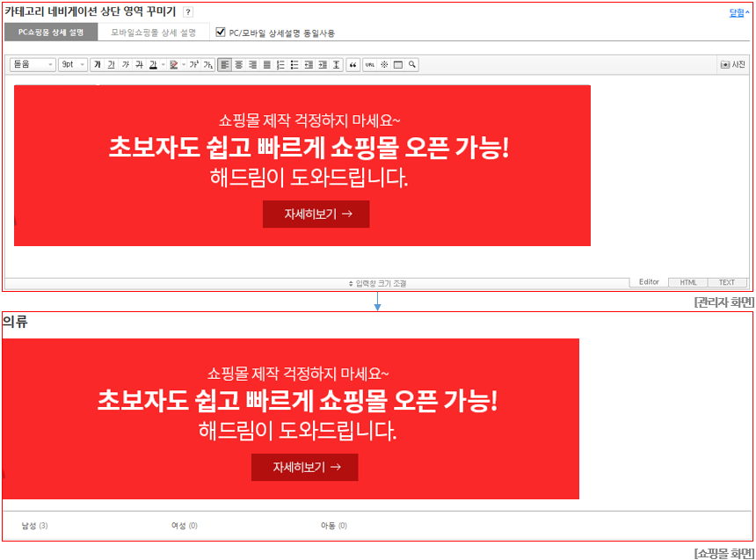
Task: Click 자세히보기 button in shop banner
Action: click(x=305, y=467)
